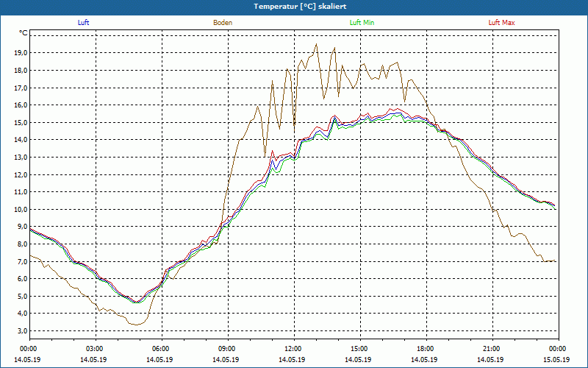
Task: Click the 16,0 y-axis value
Action: point(21,105)
